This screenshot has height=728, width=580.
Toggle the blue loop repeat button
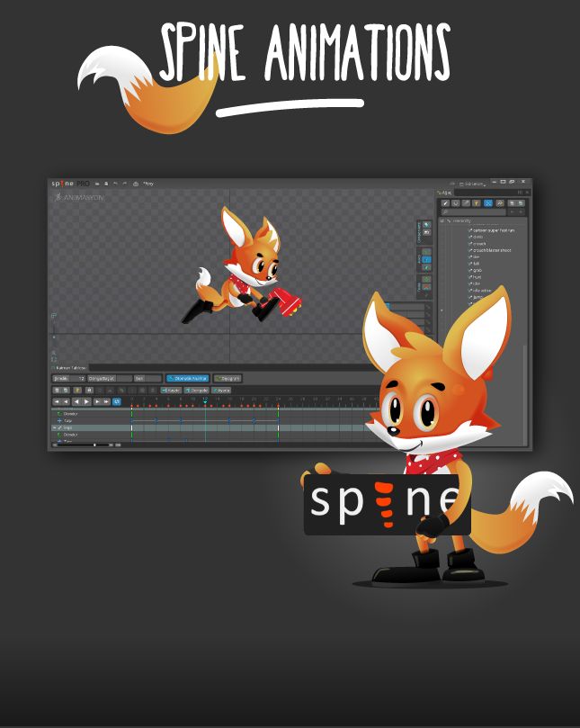click(x=117, y=401)
